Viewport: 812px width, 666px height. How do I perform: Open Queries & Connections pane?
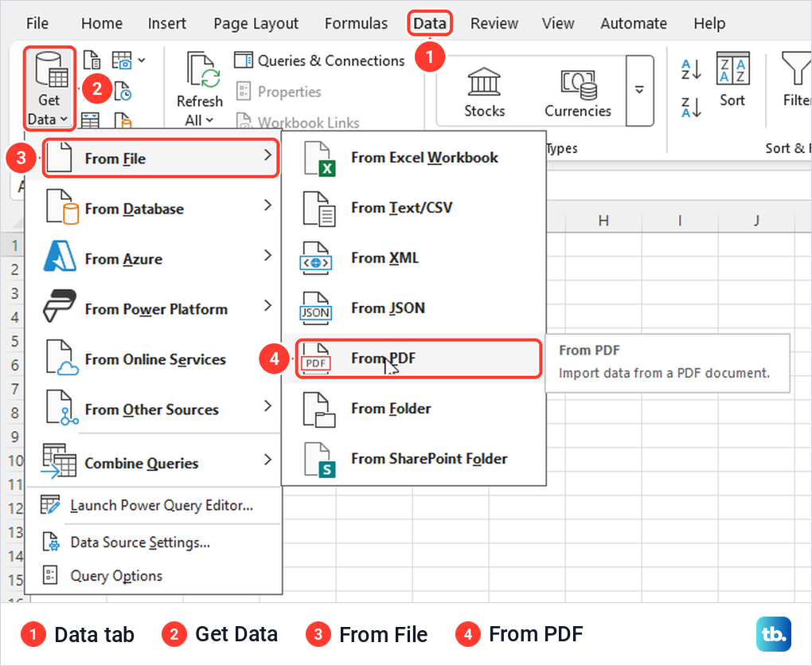319,61
